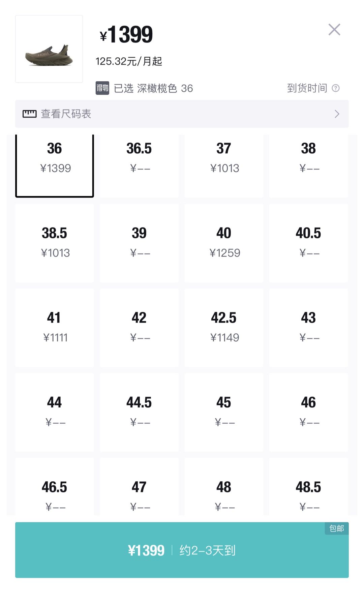The width and height of the screenshot is (364, 602).
Task: Tap the 125.32元/月起 installment text
Action: click(129, 61)
